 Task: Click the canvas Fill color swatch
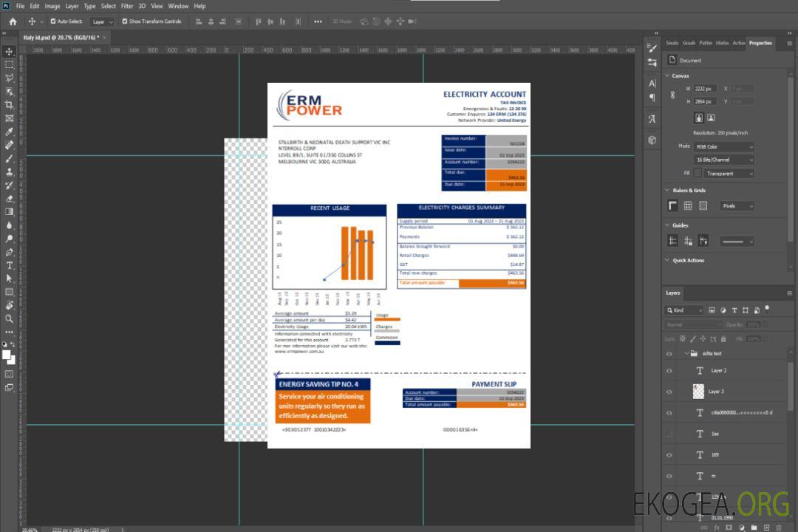click(698, 174)
